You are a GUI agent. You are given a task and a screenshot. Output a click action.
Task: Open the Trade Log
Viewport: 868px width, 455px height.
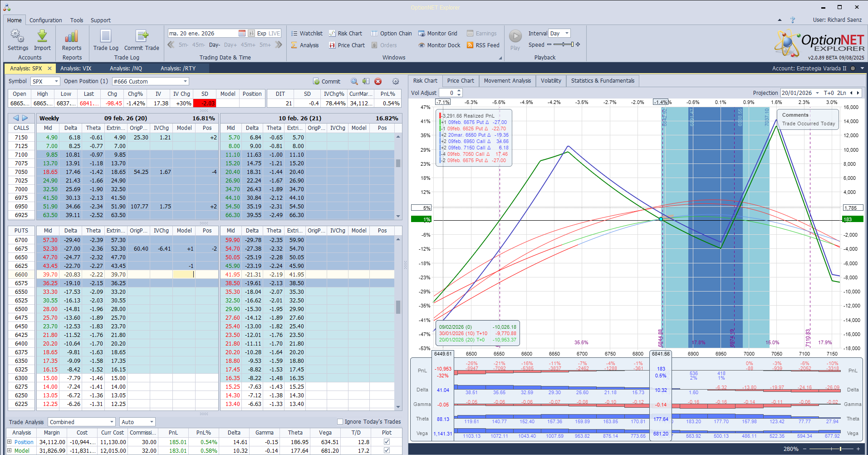click(x=106, y=40)
